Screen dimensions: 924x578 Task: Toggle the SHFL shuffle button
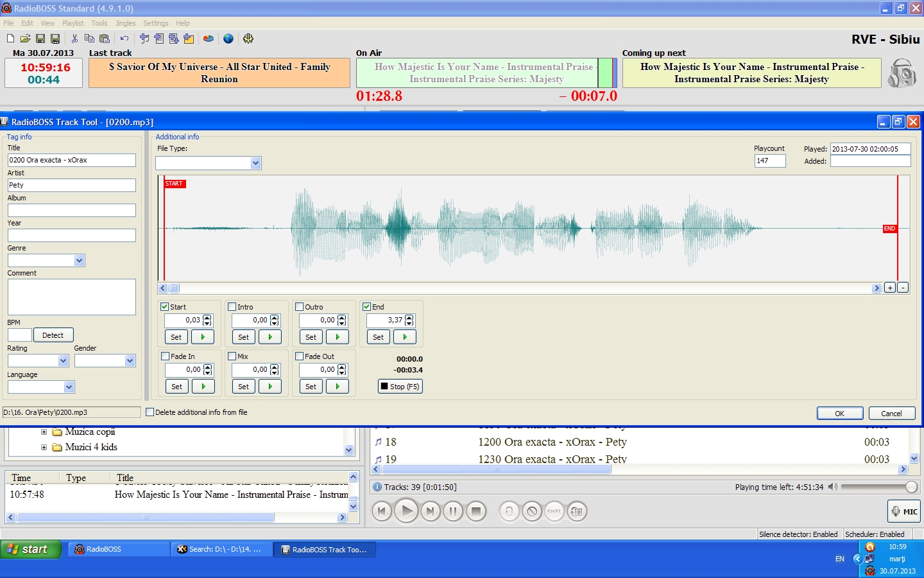click(554, 511)
